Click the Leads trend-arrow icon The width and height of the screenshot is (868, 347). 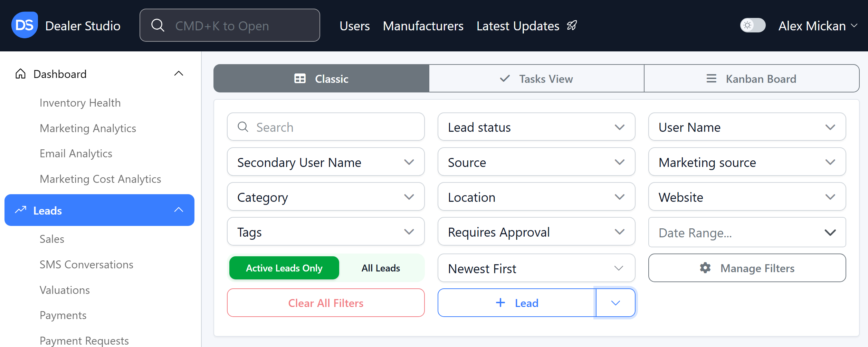(21, 210)
